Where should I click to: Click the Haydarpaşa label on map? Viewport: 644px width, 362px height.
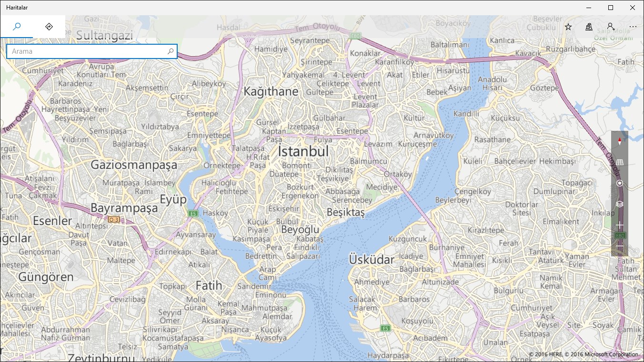[x=389, y=356]
